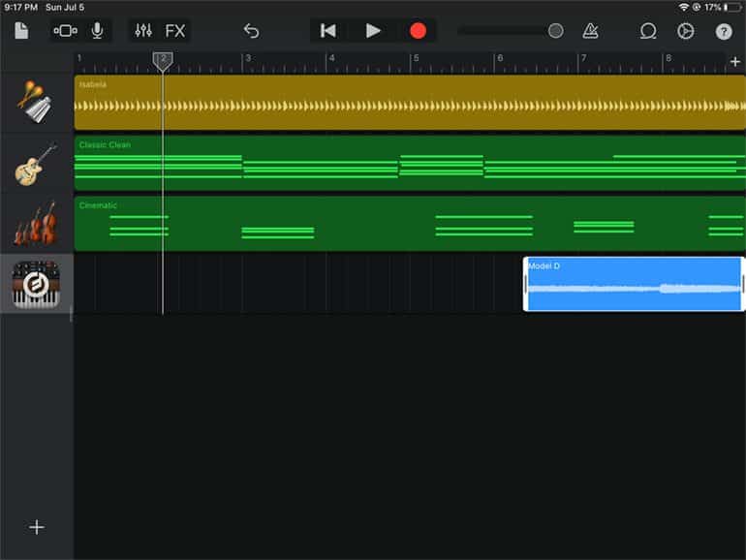
Task: Select the Isabela drummer region
Action: tap(410, 103)
